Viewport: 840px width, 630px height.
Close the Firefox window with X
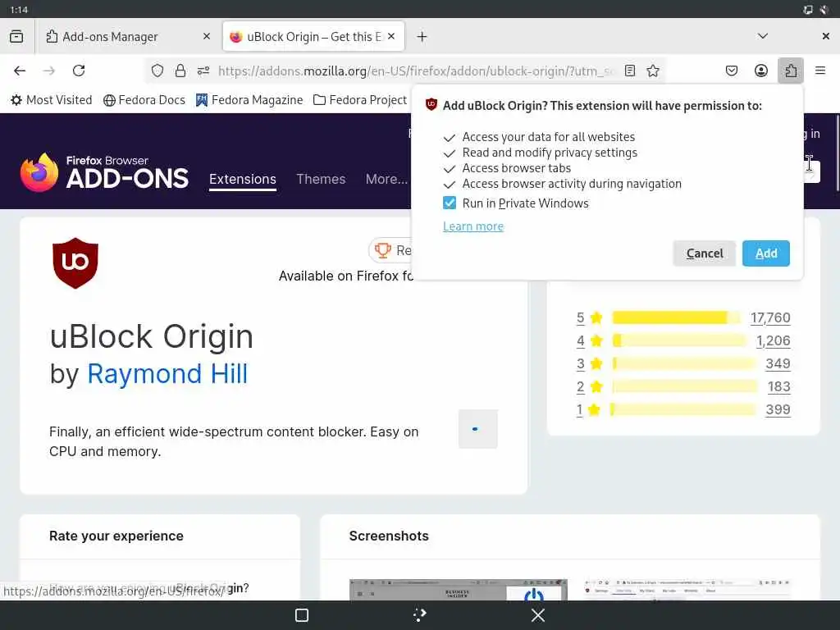pos(825,36)
